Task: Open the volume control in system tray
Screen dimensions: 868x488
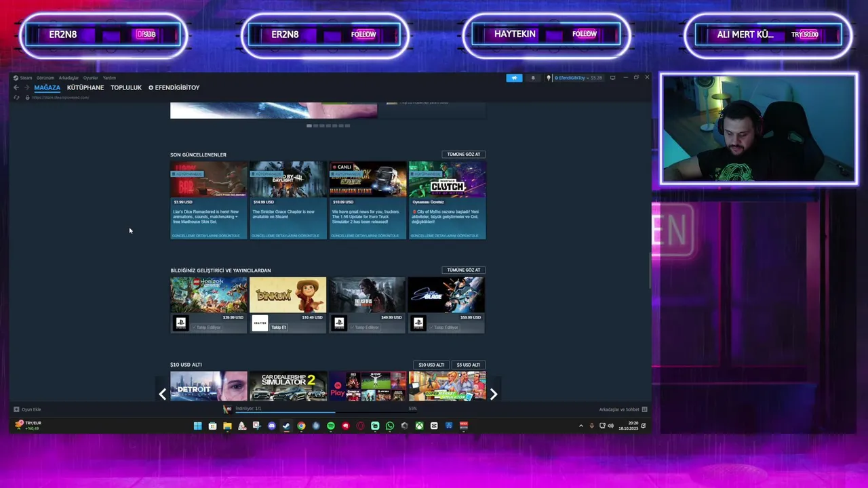Action: pos(610,426)
